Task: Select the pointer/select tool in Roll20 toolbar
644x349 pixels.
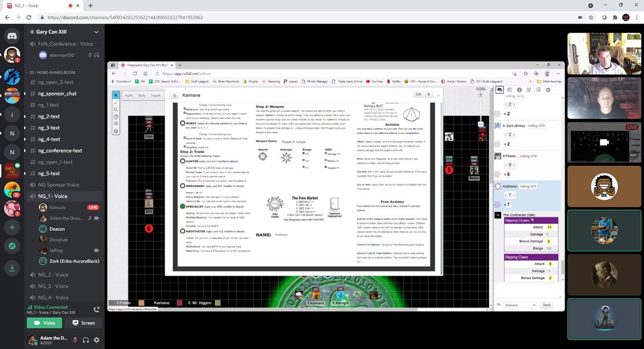Action: click(x=115, y=95)
